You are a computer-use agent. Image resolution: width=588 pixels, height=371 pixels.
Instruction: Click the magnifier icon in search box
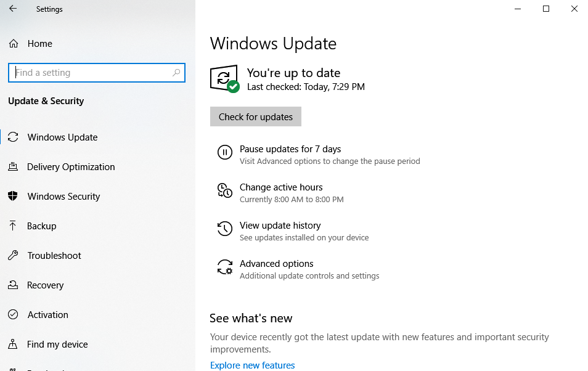click(176, 73)
